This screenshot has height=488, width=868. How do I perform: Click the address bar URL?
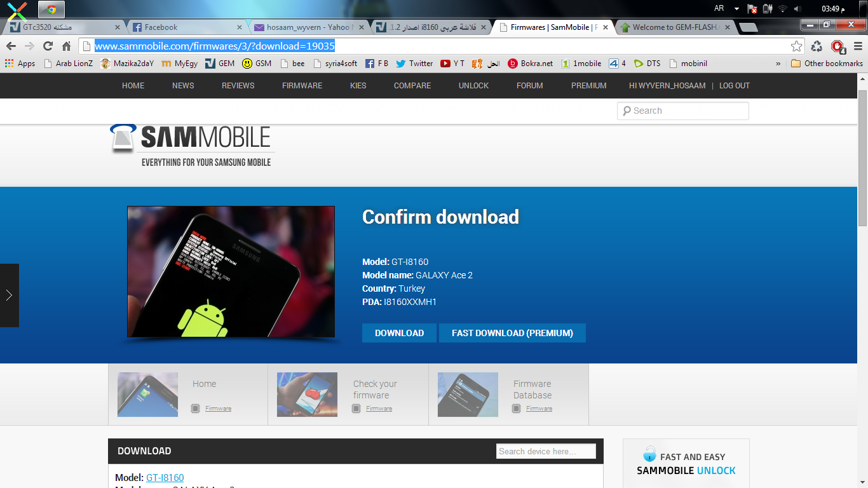(215, 46)
